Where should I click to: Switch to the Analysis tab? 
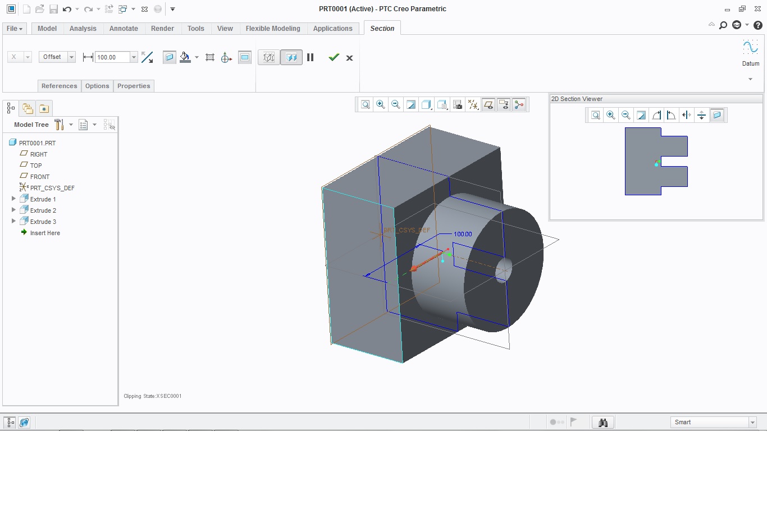click(x=83, y=29)
